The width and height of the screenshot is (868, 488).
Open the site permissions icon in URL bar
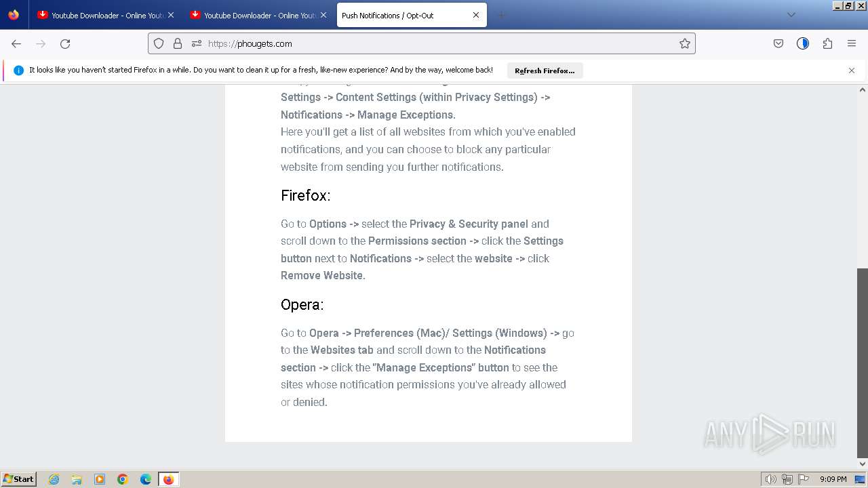click(x=197, y=43)
